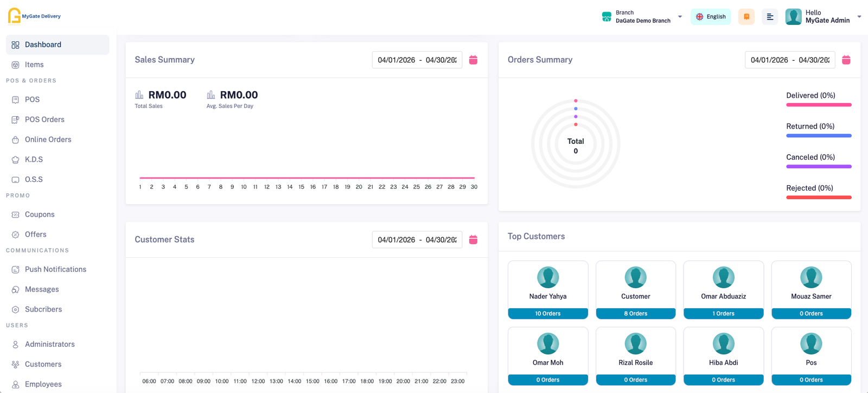The width and height of the screenshot is (868, 393).
Task: Click Omar Abduaziz's 1 Orders button
Action: point(723,314)
